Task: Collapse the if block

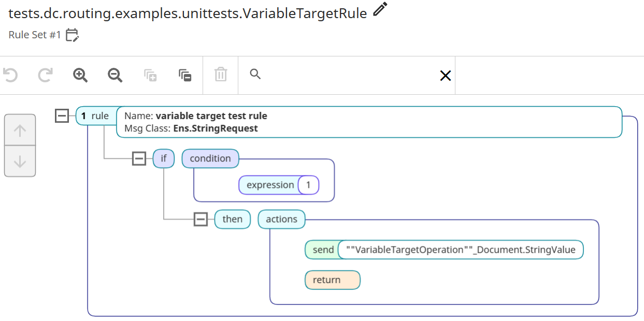Action: point(139,158)
